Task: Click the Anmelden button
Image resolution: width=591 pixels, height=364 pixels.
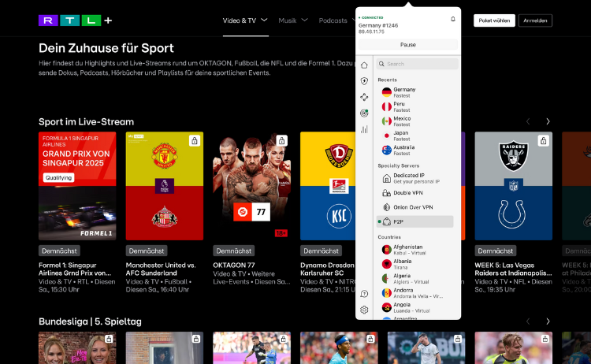Action: tap(535, 20)
